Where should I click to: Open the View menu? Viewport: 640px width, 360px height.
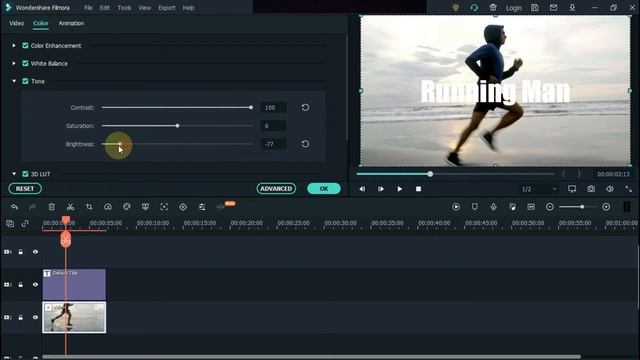click(x=144, y=8)
